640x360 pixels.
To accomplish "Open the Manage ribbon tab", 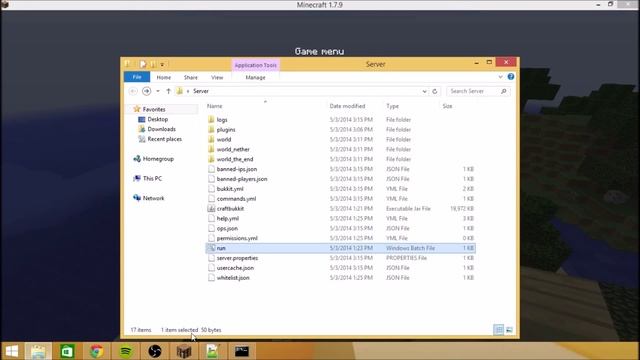I will click(256, 77).
